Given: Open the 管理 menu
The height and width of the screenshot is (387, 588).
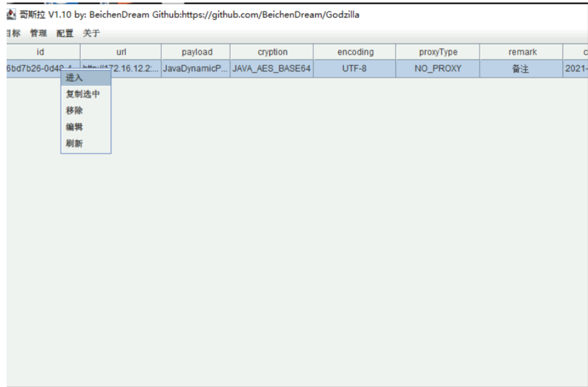Looking at the screenshot, I should 38,33.
